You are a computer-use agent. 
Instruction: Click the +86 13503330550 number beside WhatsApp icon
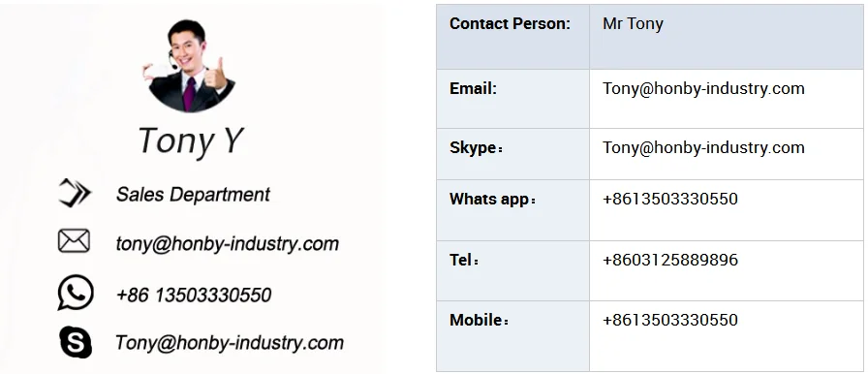click(x=194, y=295)
